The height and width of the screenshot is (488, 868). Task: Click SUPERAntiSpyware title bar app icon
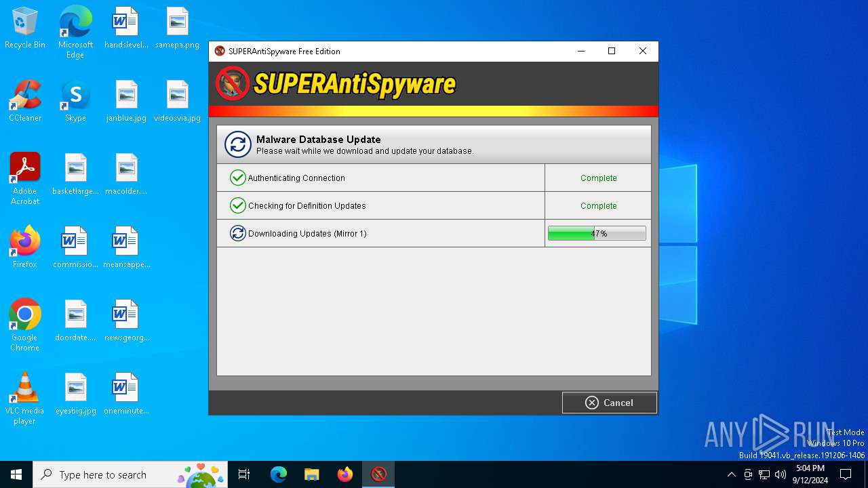[220, 52]
